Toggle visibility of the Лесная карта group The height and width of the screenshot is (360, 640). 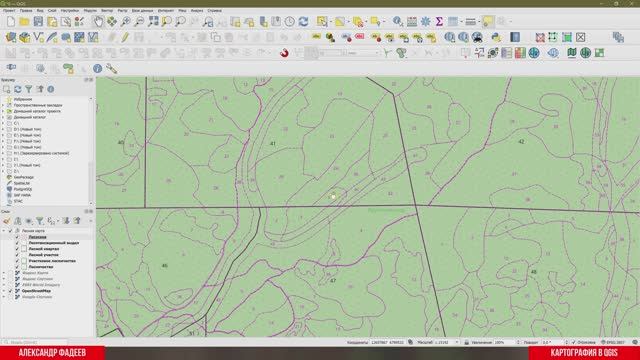point(11,231)
